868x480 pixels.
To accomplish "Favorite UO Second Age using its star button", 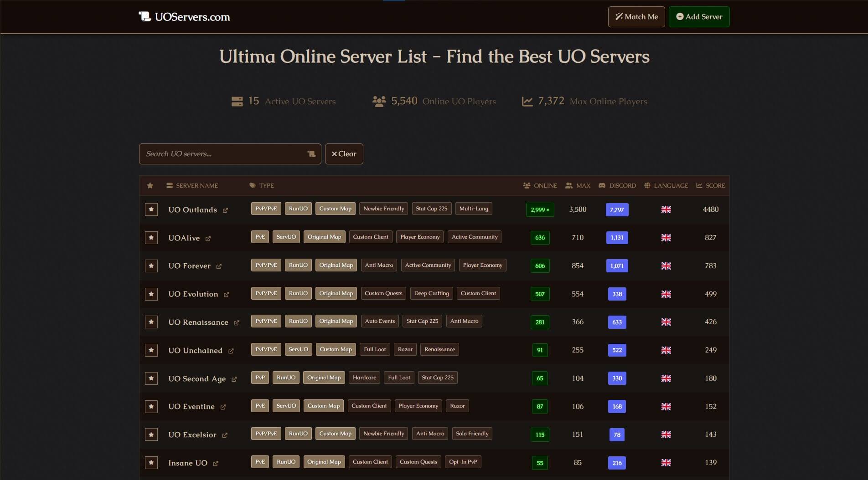I will tap(151, 378).
